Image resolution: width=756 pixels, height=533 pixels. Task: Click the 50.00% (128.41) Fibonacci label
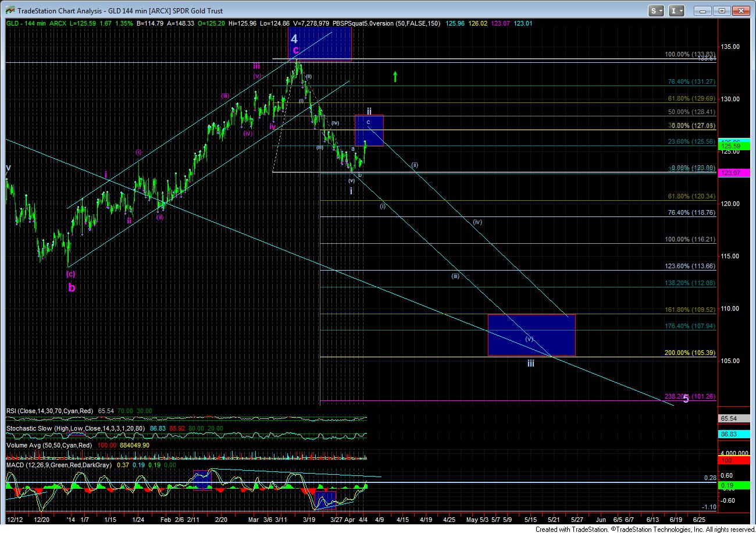692,112
